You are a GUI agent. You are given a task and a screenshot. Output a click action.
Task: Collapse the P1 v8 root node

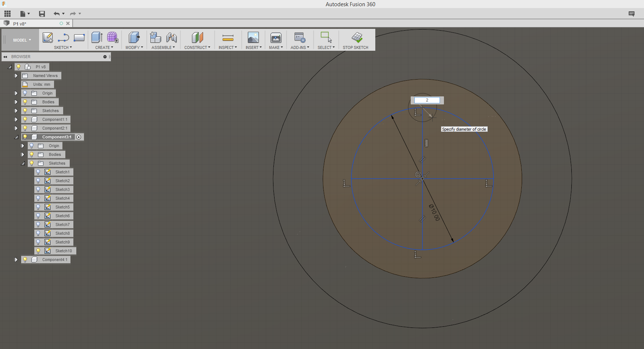point(9,67)
